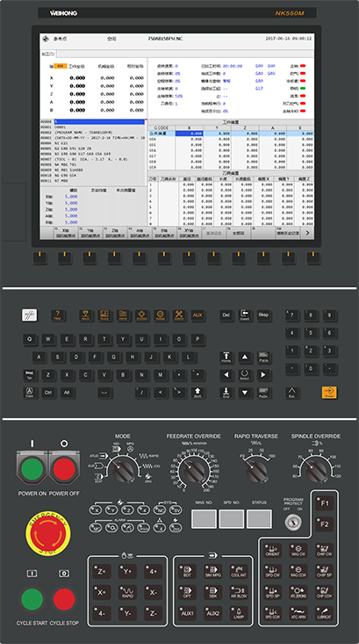Turn the MODE selector knob
This screenshot has width=359, height=644.
tap(121, 471)
